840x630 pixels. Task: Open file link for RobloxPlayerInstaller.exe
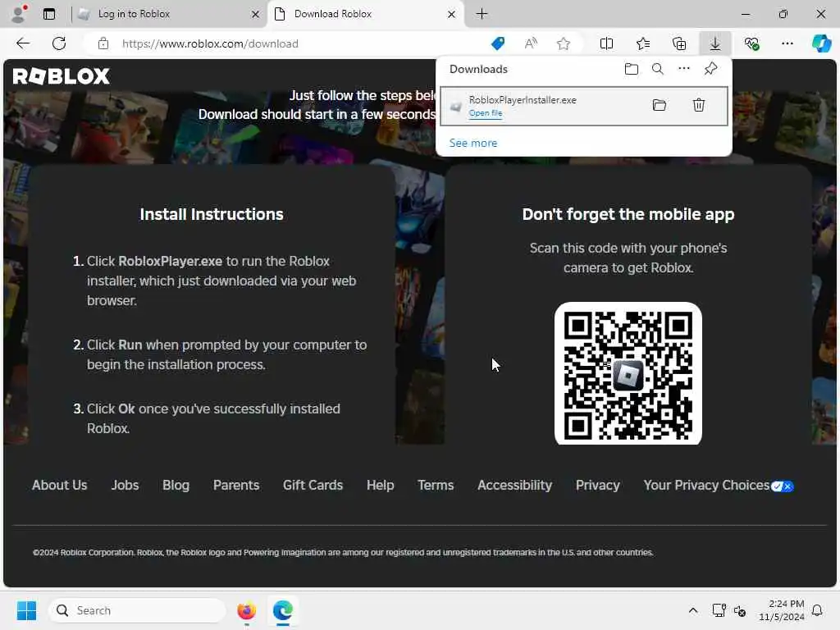[486, 113]
